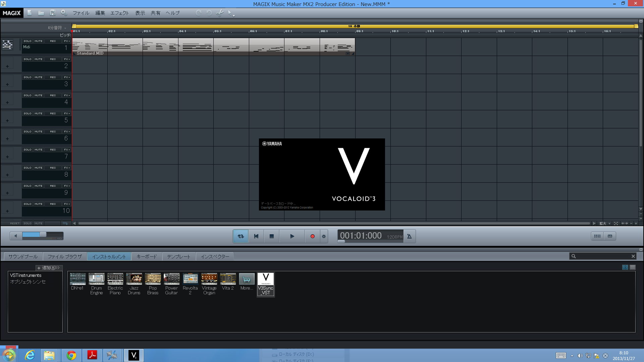Select the V3Sync VST instrument
Screen dimensions: 644x362
tap(266, 284)
